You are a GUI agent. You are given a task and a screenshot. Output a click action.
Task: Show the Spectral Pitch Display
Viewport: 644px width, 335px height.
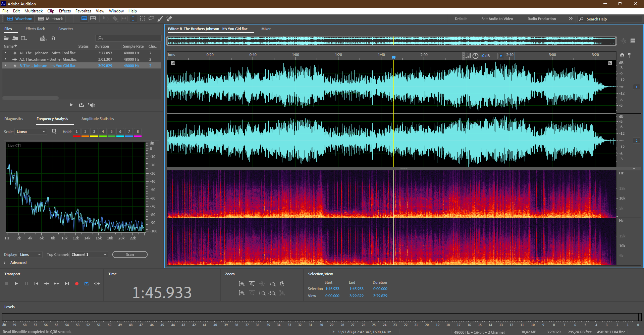point(93,19)
